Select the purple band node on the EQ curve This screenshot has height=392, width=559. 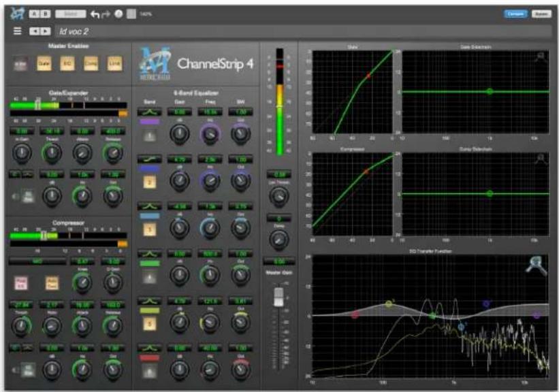(537, 315)
